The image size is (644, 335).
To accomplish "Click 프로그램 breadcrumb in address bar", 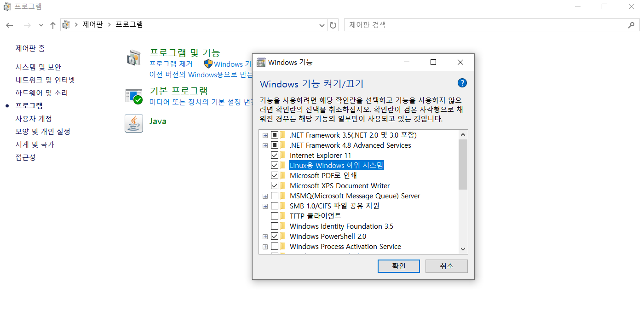I will [129, 25].
